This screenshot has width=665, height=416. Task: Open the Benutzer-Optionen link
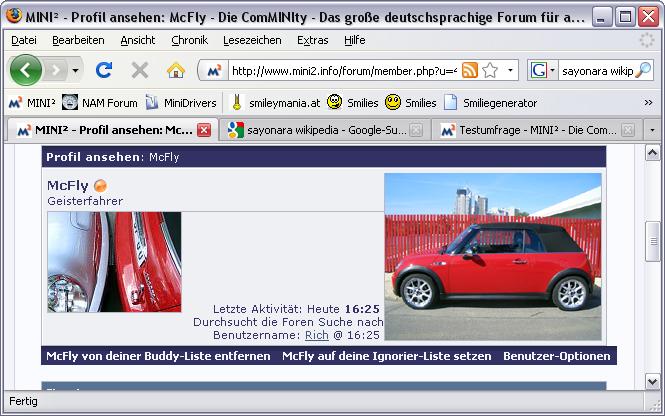(x=556, y=356)
